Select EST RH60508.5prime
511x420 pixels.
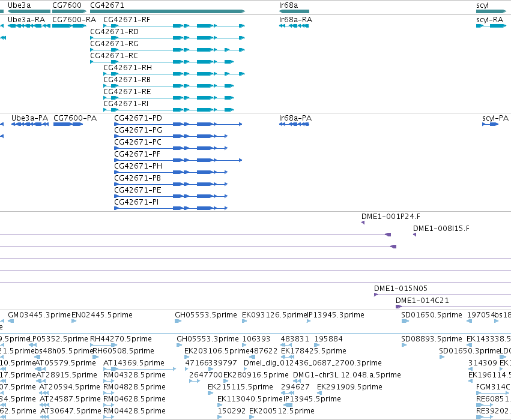pyautogui.click(x=123, y=351)
